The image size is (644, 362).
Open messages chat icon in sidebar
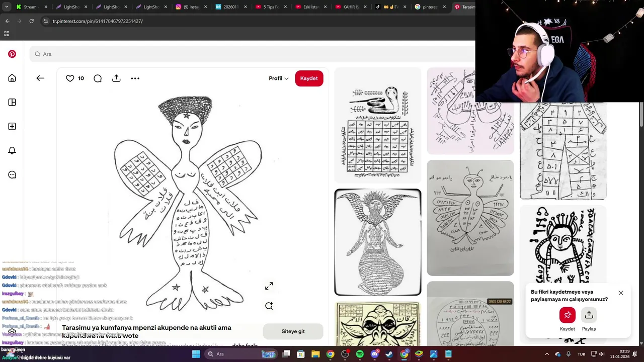click(x=12, y=175)
